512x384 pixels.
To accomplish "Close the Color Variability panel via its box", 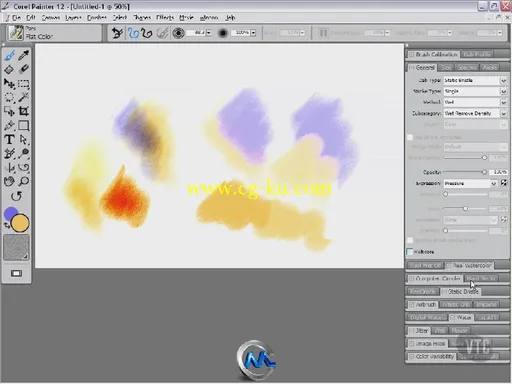I will [412, 357].
